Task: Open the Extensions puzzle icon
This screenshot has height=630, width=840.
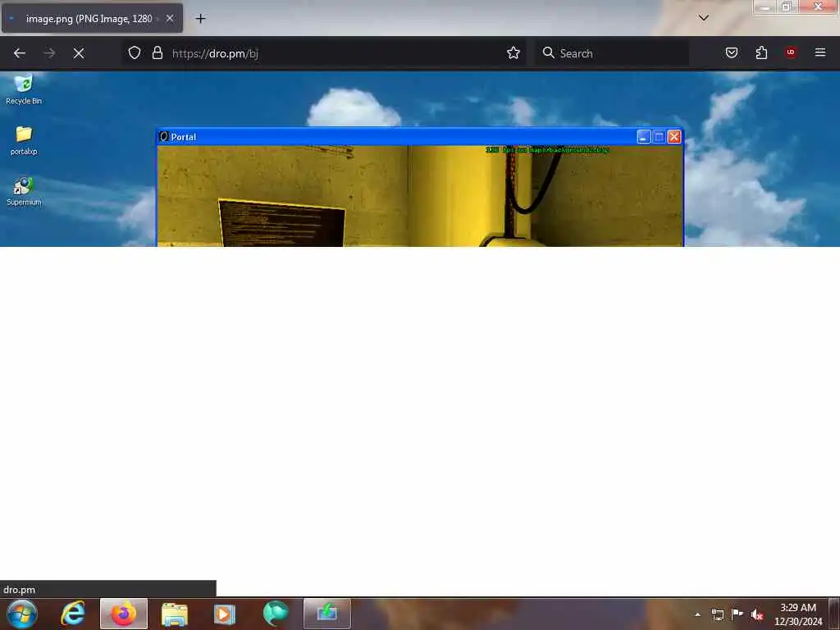Action: (x=761, y=52)
